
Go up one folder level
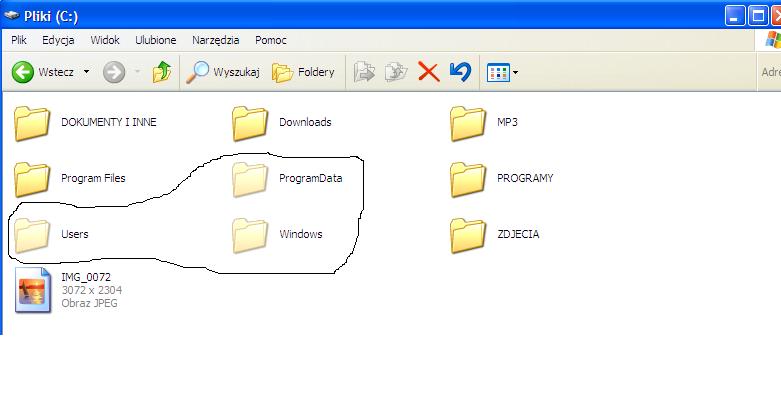(x=162, y=72)
